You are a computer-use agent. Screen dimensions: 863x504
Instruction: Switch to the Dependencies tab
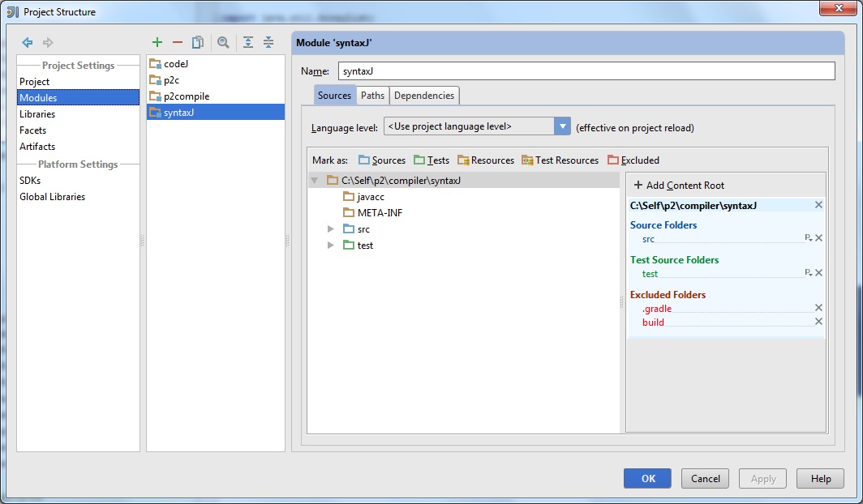click(423, 96)
